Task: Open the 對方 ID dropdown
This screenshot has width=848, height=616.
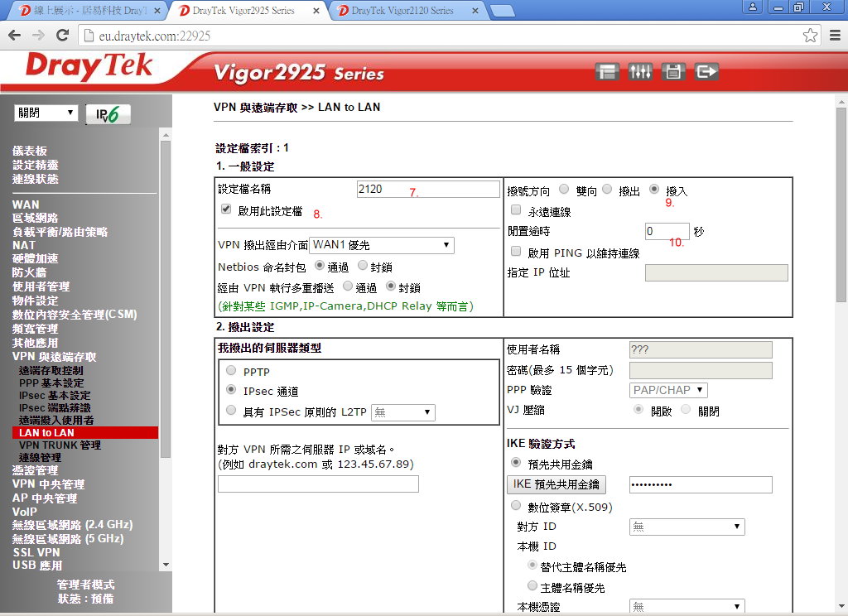Action: click(687, 527)
